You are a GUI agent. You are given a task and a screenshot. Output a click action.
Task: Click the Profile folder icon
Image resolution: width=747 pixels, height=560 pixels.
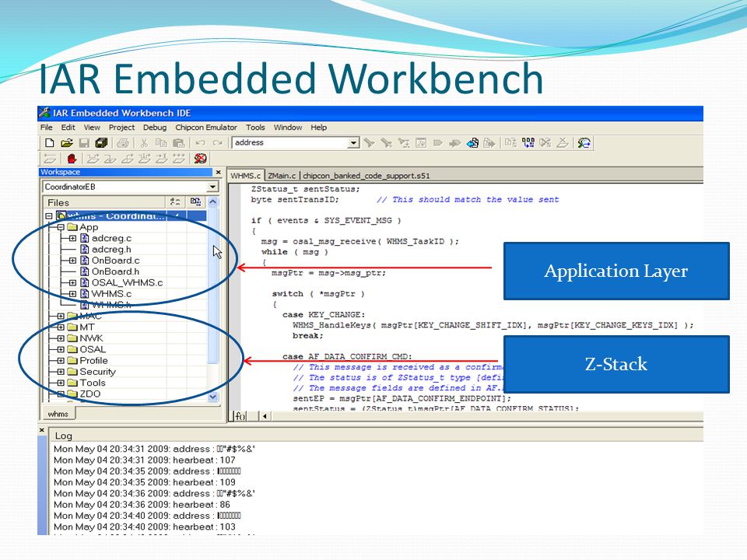click(72, 360)
